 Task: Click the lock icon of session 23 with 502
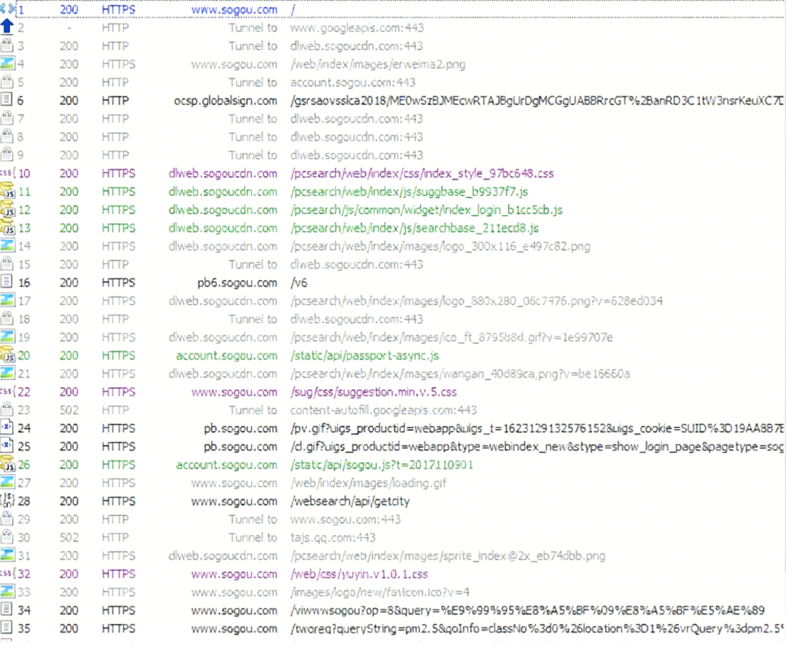coord(7,409)
